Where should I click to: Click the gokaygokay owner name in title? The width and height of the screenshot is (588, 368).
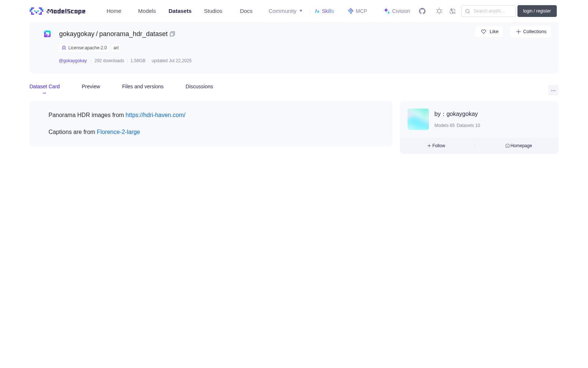[x=77, y=34]
